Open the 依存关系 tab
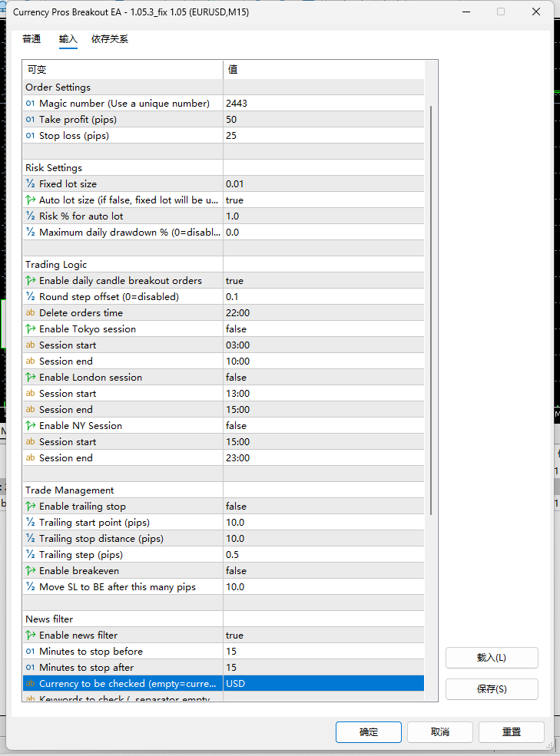The width and height of the screenshot is (560, 756). coord(110,39)
